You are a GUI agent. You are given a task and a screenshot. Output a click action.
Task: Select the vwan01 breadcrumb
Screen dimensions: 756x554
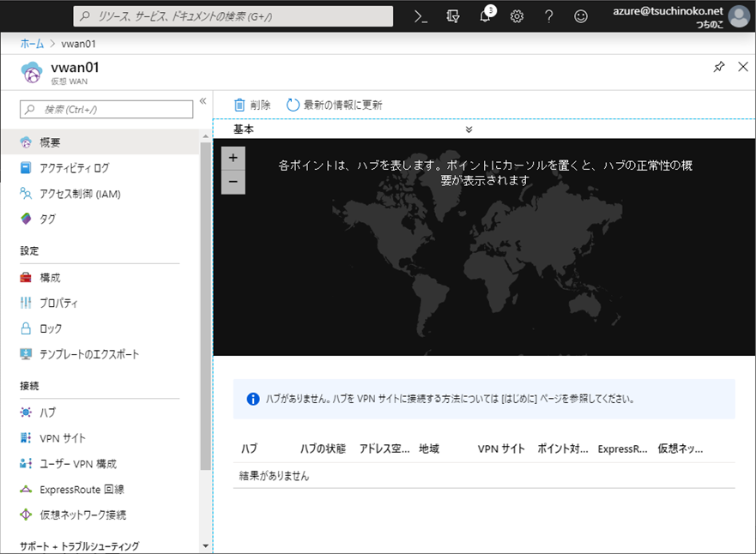click(79, 44)
